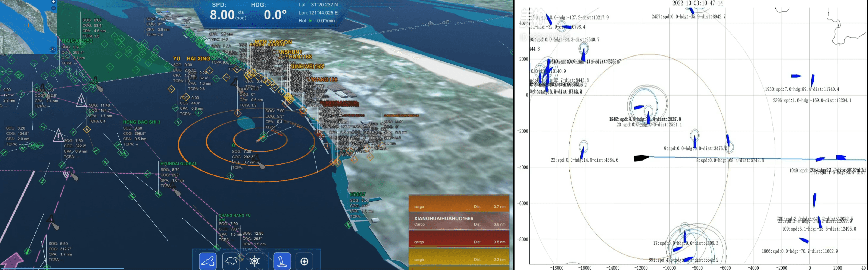Zoom out the minimap with minus button
This screenshot has height=270, width=868.
53,8
